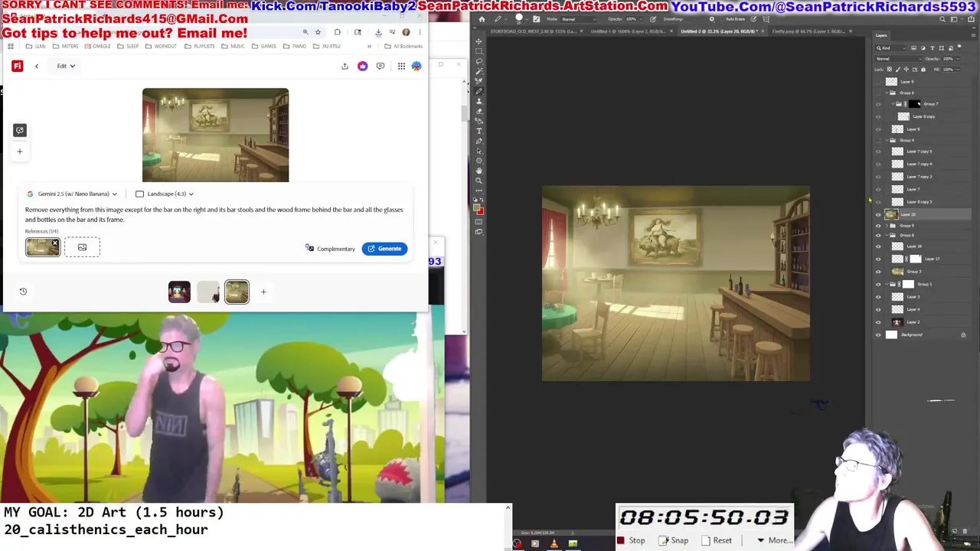Switch to STORYBOAD_OLD_WEST document tab

(x=534, y=31)
